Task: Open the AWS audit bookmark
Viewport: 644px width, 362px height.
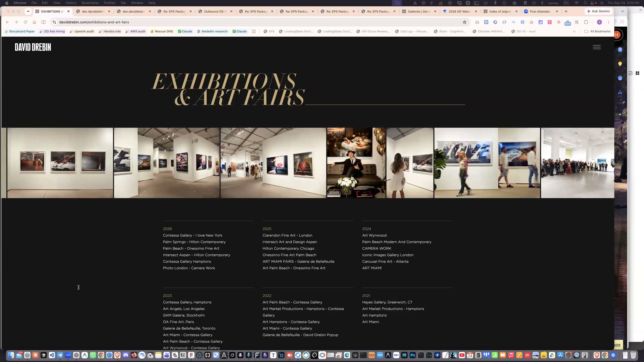Action: coord(135,31)
